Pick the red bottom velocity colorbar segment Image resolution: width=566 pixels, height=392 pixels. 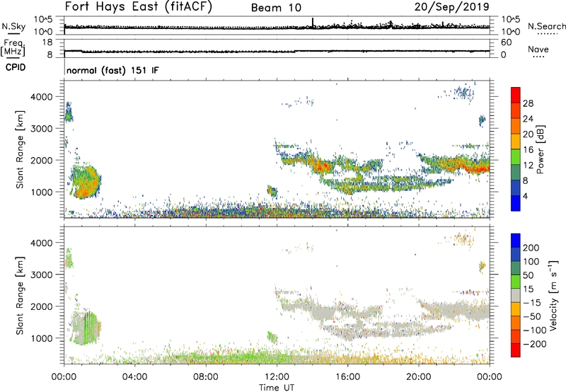click(x=516, y=350)
